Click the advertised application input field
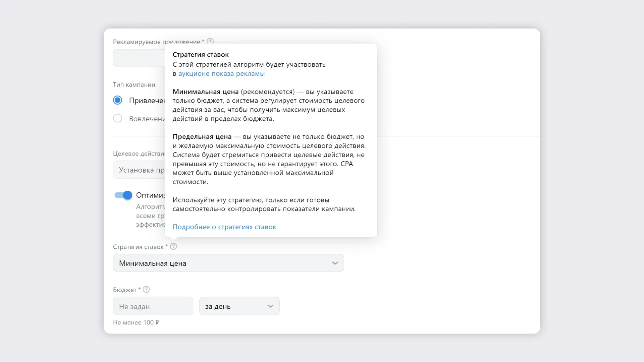 click(139, 58)
